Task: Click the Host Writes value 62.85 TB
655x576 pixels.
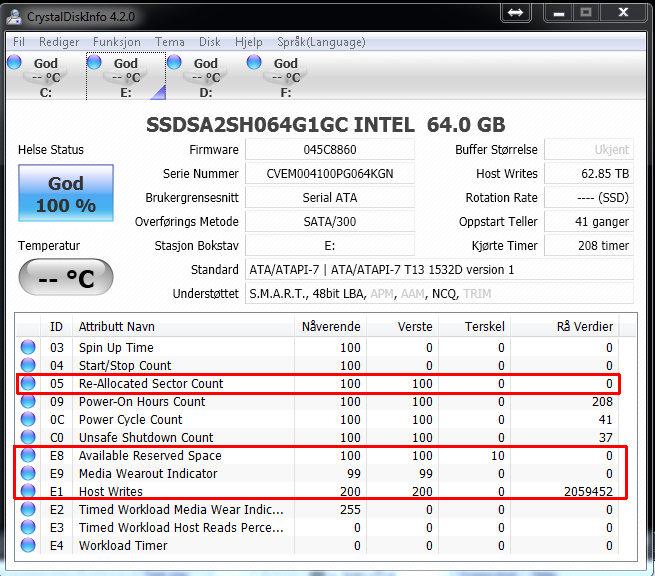Action: (x=589, y=173)
